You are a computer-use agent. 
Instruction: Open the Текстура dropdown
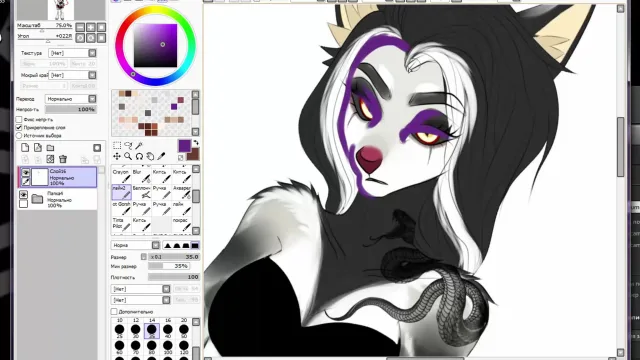[72, 53]
